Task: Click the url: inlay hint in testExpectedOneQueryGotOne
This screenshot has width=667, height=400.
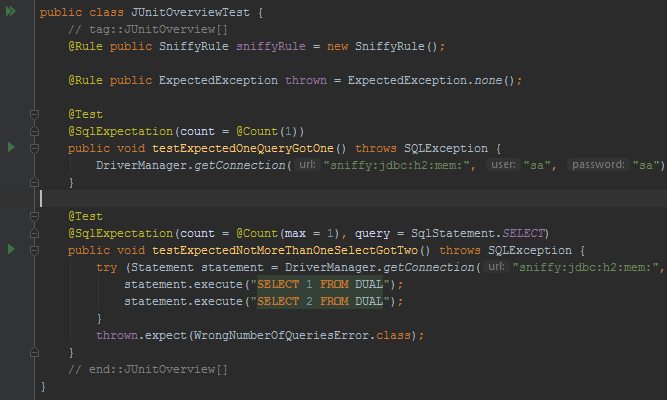Action: [x=307, y=165]
